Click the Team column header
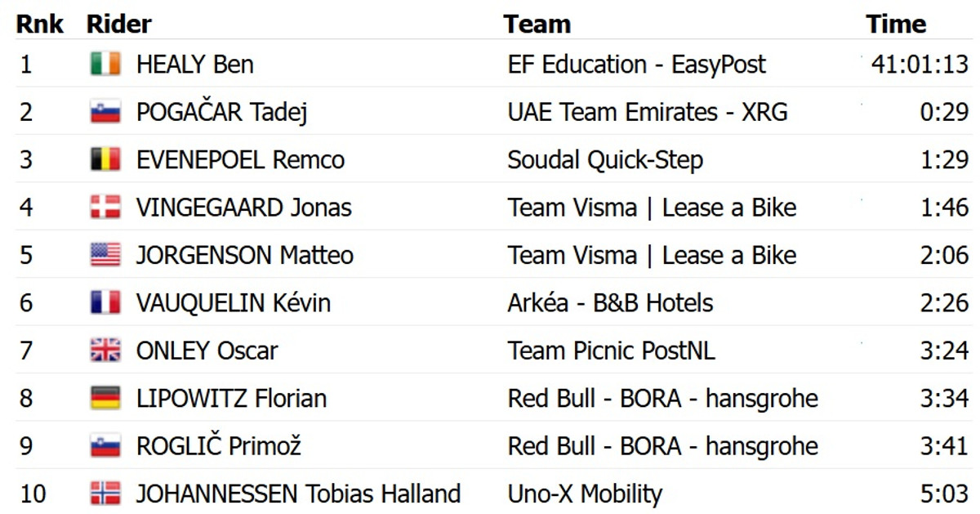 [537, 24]
